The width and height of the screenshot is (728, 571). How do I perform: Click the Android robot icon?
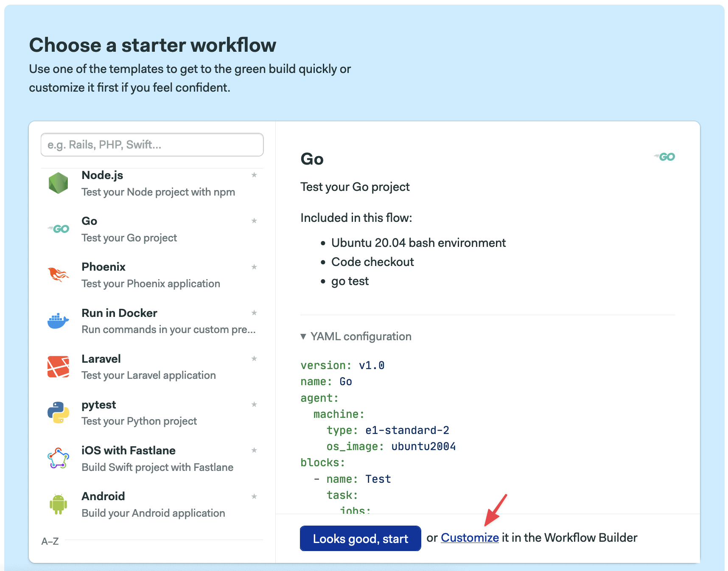coord(58,504)
